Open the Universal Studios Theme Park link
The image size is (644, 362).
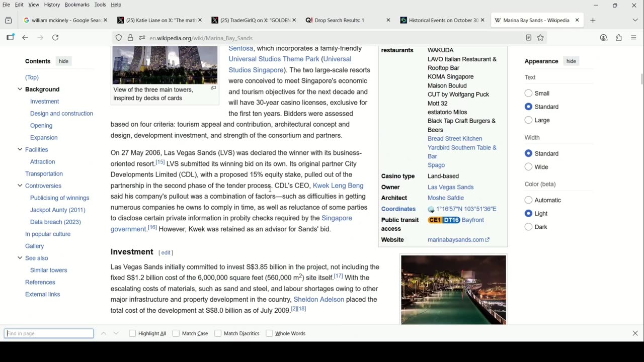pyautogui.click(x=274, y=59)
